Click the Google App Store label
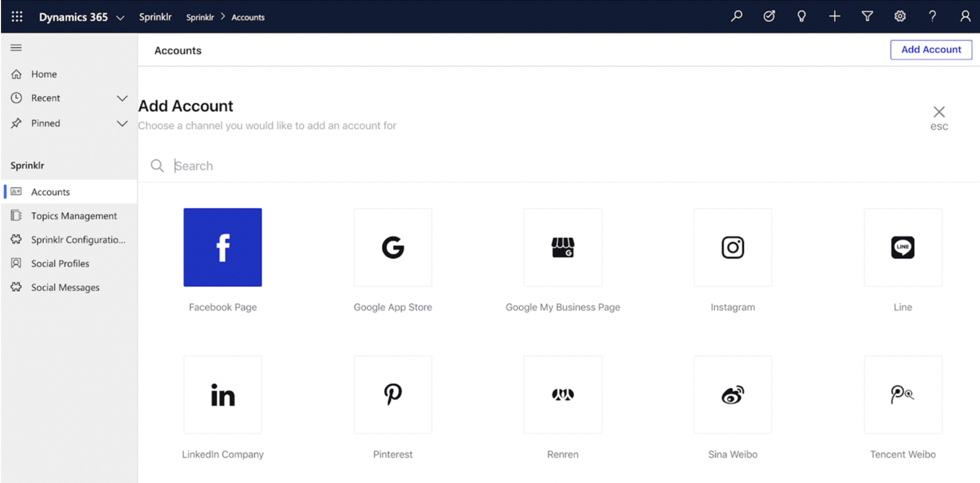This screenshot has width=980, height=483. coord(393,307)
